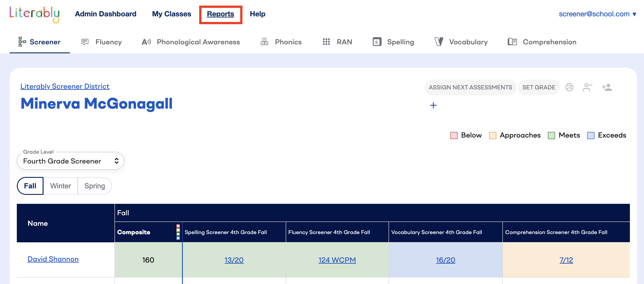
Task: Open the Reports menu item
Action: [x=220, y=14]
